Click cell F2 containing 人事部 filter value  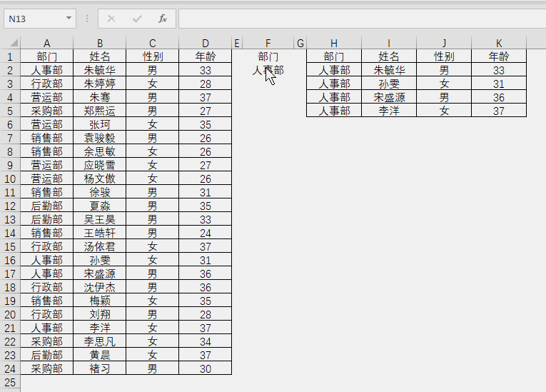click(268, 70)
